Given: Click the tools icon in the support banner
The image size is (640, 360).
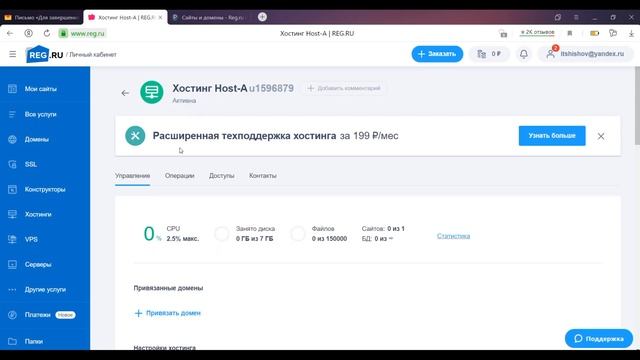Looking at the screenshot, I should 135,136.
